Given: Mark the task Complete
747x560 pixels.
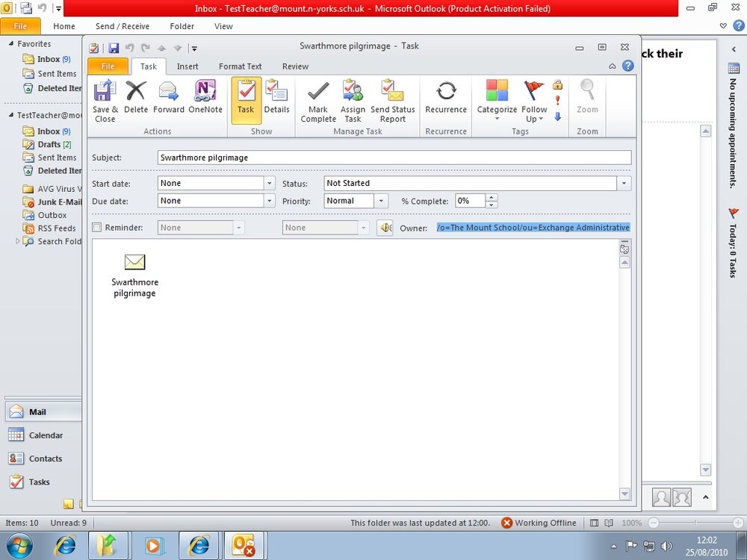Looking at the screenshot, I should point(318,102).
